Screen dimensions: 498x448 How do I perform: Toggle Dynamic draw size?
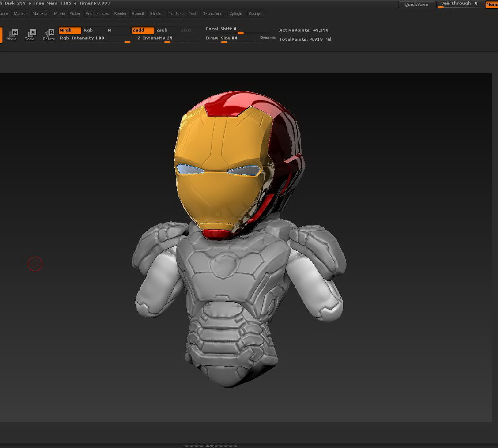coord(268,38)
